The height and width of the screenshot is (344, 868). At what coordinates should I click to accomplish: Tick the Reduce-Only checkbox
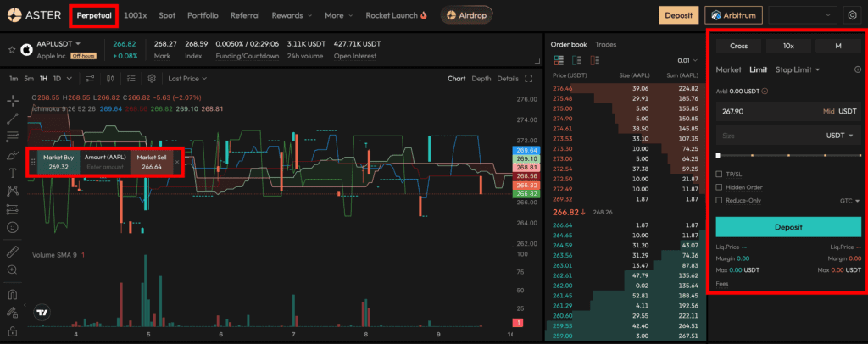[x=720, y=201]
